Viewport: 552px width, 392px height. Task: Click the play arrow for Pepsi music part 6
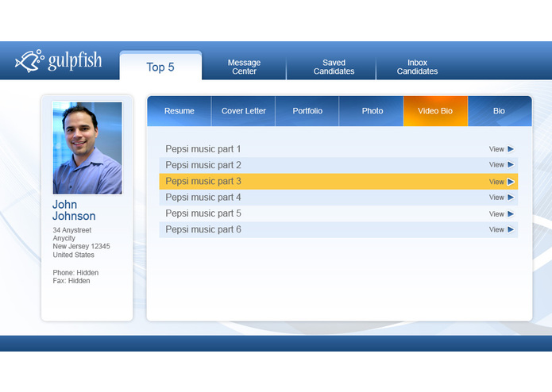click(511, 229)
